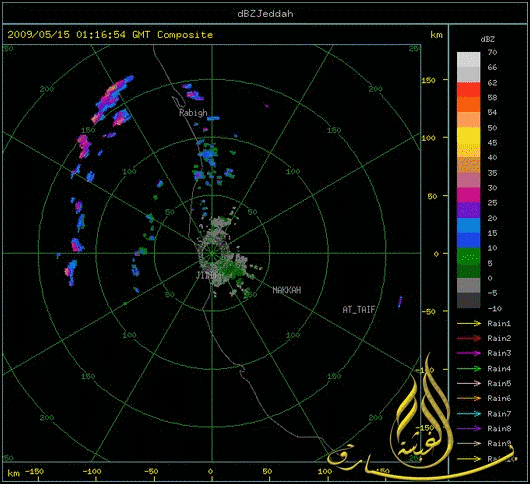Pick the light orange 50–54 dBZ swatch
The image size is (530, 484).
pyautogui.click(x=468, y=120)
